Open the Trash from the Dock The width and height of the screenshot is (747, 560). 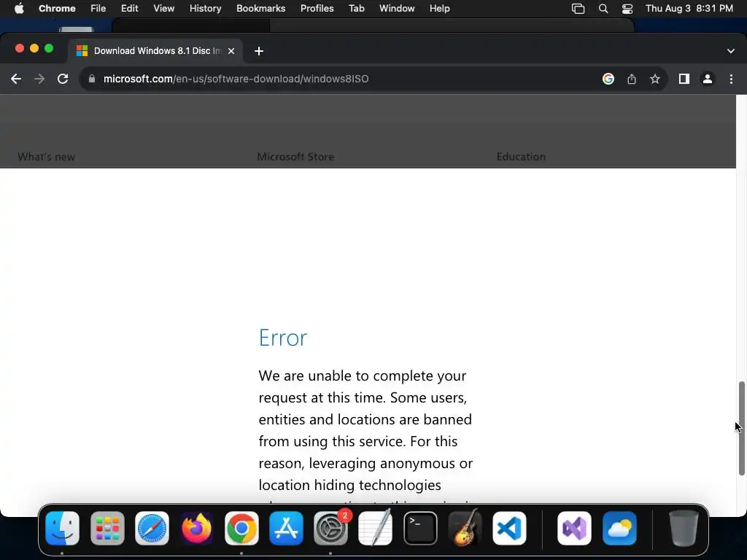pyautogui.click(x=684, y=528)
